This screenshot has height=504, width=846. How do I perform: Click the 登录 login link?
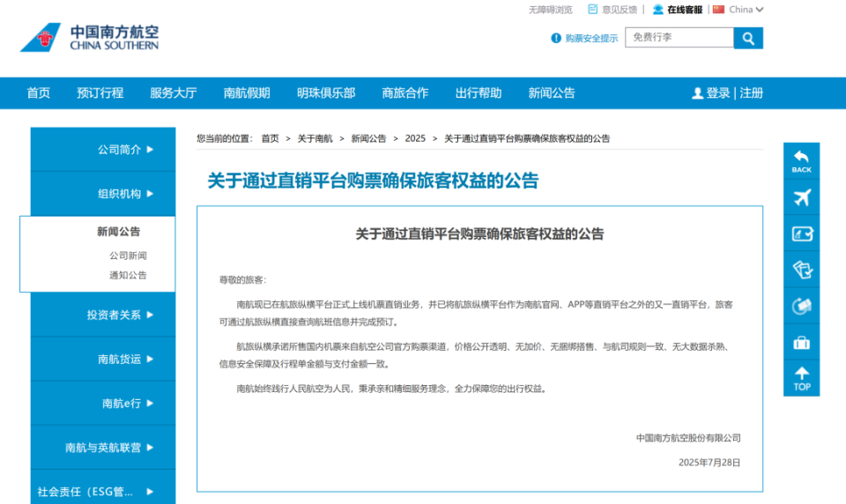tap(718, 93)
